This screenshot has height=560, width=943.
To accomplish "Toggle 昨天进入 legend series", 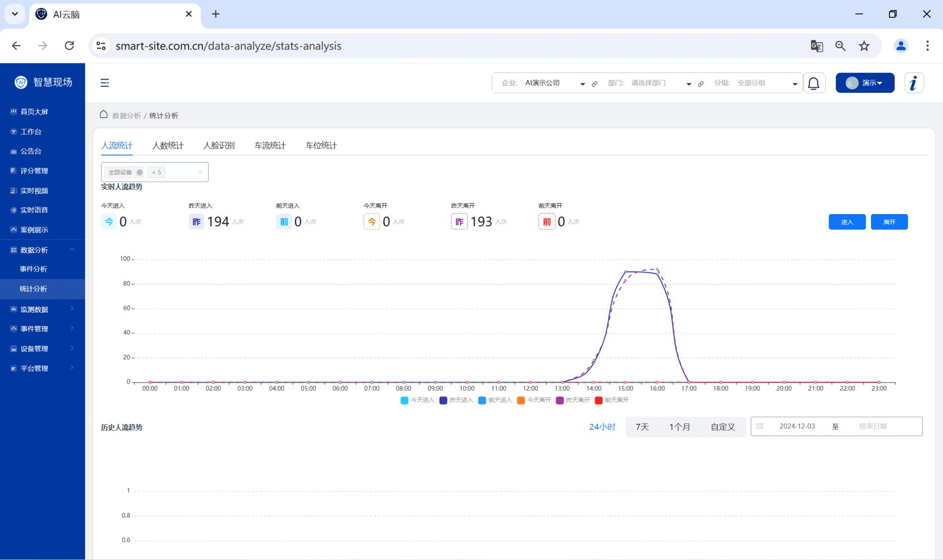I will pyautogui.click(x=456, y=400).
